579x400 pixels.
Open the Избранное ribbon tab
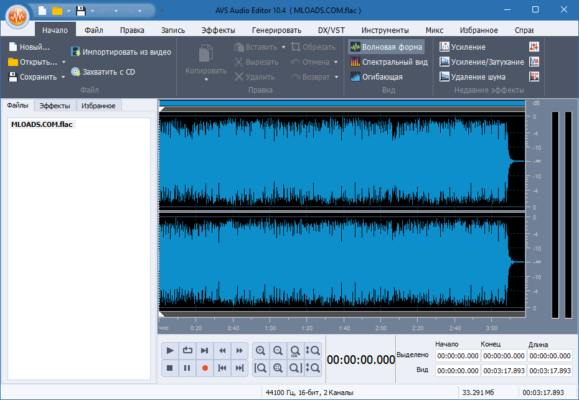tap(479, 30)
